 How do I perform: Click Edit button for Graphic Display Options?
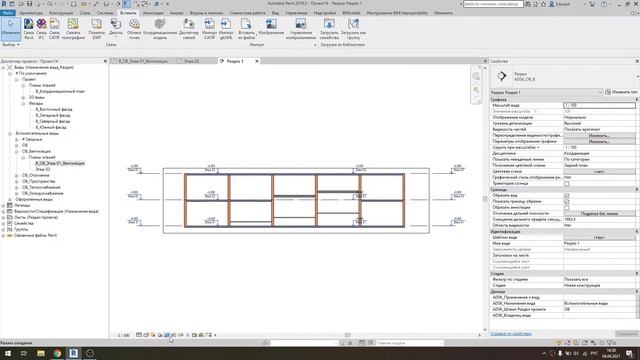tap(599, 142)
